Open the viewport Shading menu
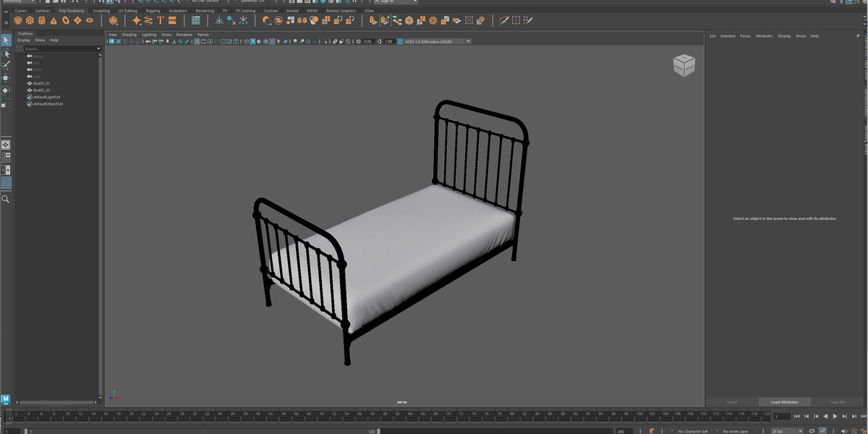This screenshot has width=868, height=434. tap(129, 35)
